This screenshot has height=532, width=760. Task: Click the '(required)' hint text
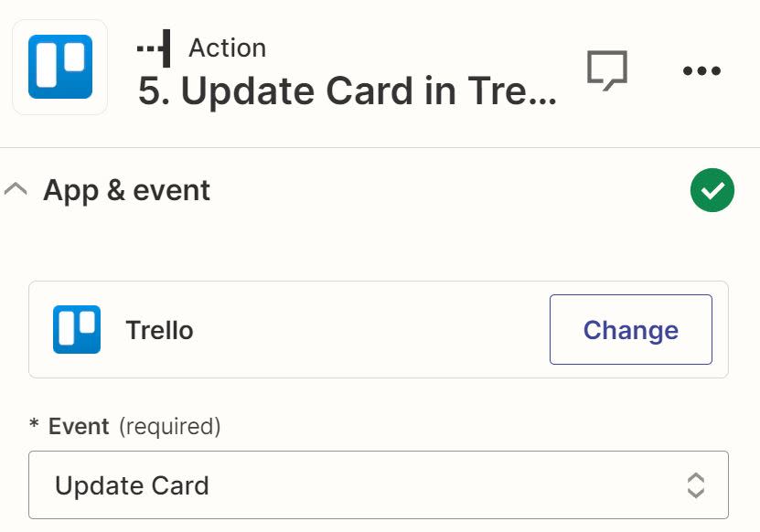click(170, 426)
